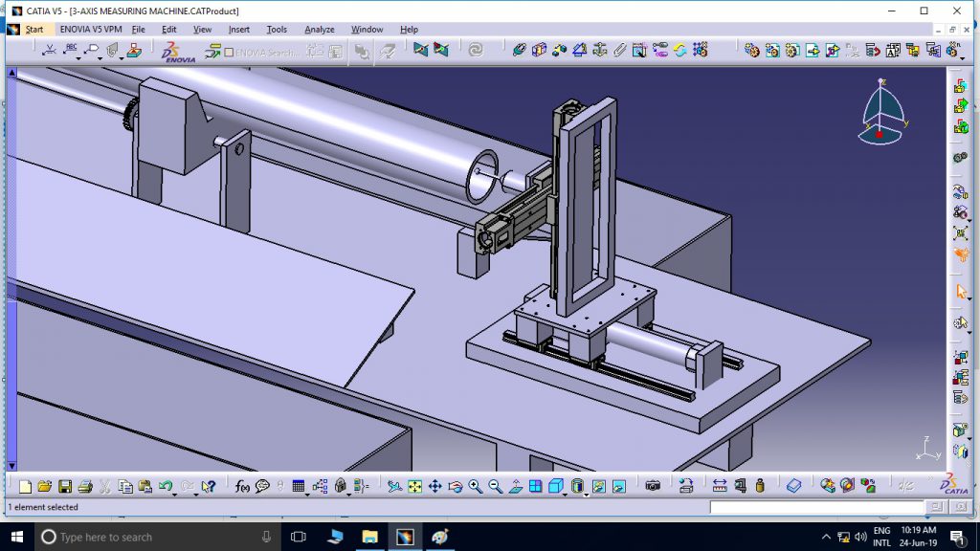Click the taskbar search box
Image resolution: width=980 pixels, height=551 pixels.
(x=158, y=537)
